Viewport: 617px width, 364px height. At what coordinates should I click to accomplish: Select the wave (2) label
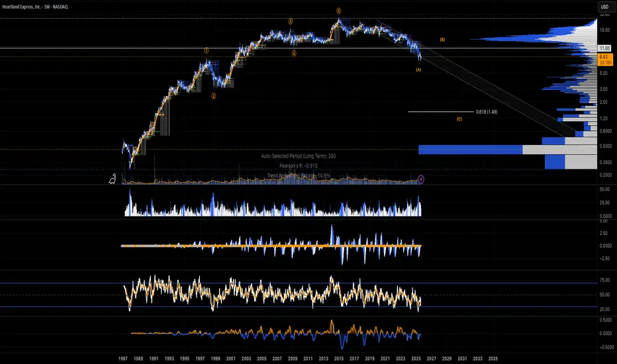click(x=213, y=96)
